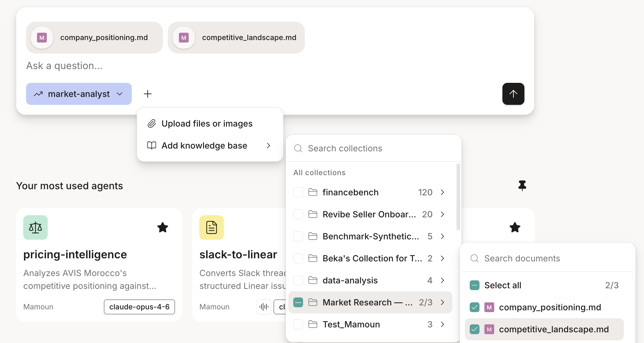Click the search icon in documents panel

point(475,258)
